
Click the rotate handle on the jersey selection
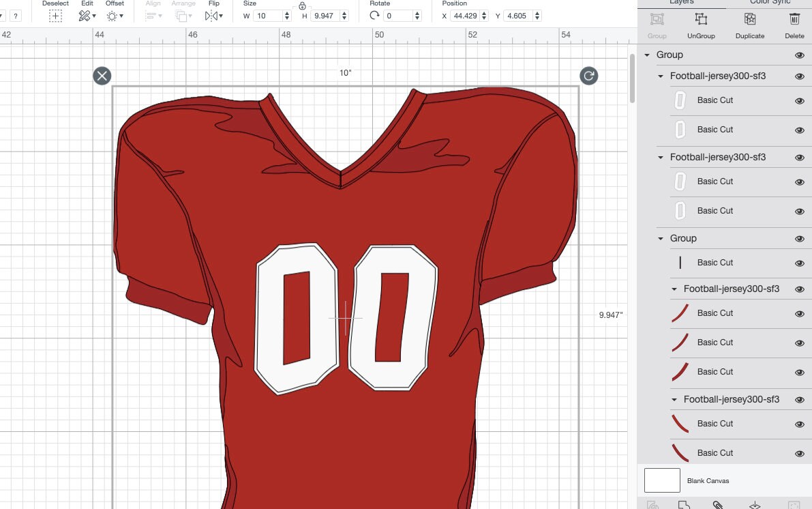[x=588, y=76]
